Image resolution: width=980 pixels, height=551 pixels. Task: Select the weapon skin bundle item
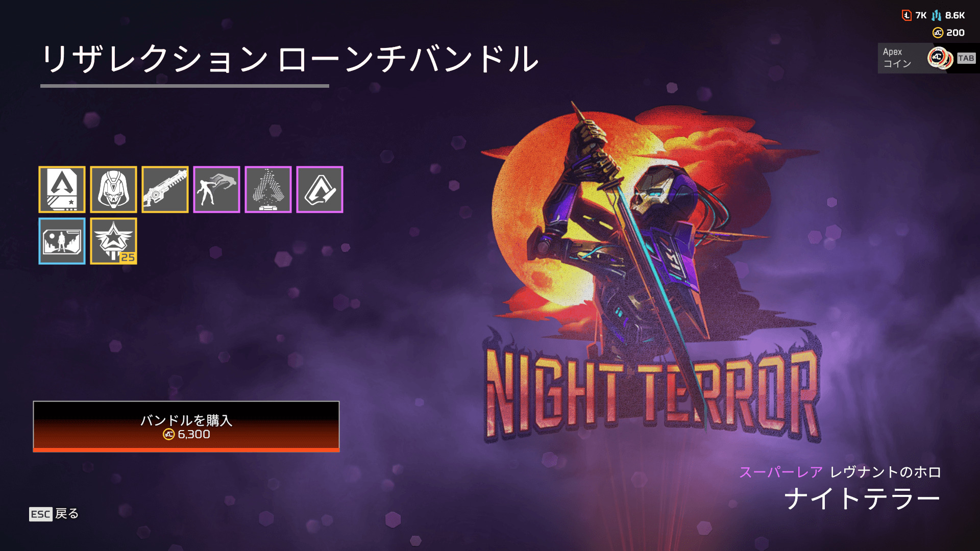pos(165,189)
